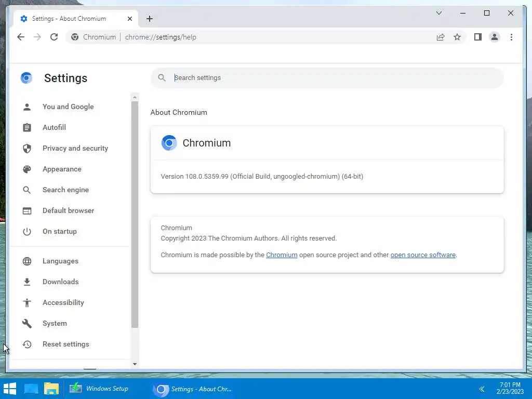
Task: Switch to Windows Setup taskbar item
Action: tap(99, 389)
